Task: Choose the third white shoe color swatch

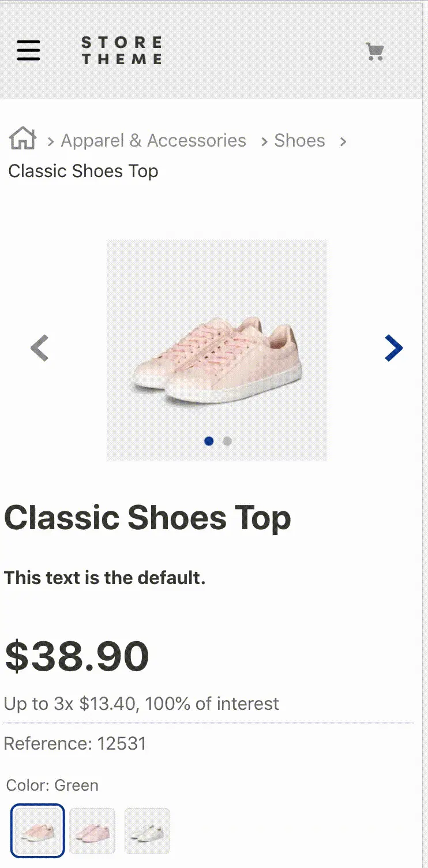Action: [x=147, y=830]
